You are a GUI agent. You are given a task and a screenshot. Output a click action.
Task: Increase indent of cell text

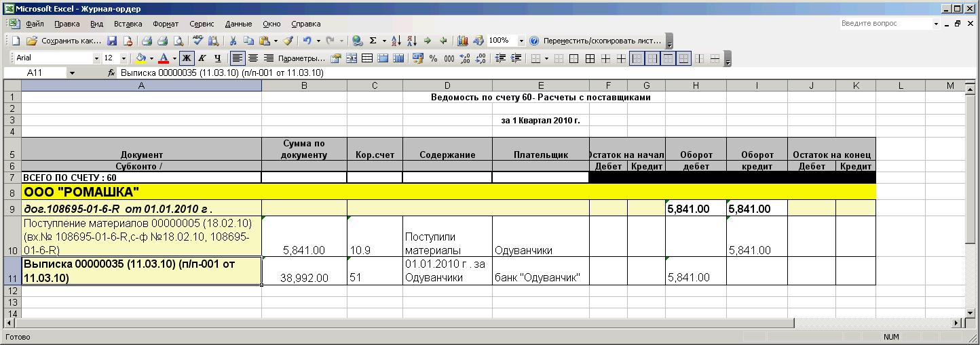point(516,58)
